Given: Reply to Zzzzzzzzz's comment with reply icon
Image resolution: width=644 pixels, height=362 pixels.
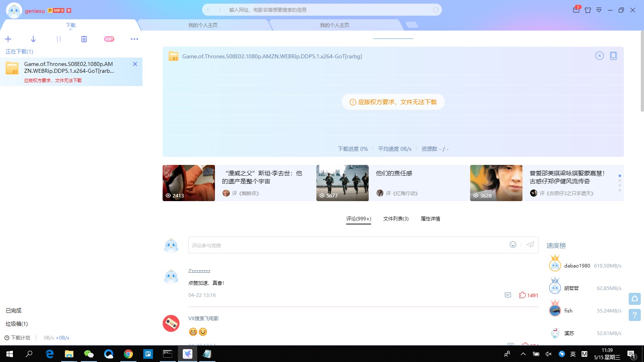Looking at the screenshot, I should click(508, 295).
